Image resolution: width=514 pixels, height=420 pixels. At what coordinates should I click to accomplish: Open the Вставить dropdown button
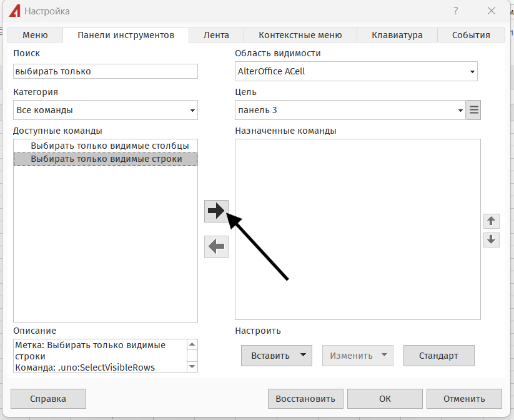[276, 356]
